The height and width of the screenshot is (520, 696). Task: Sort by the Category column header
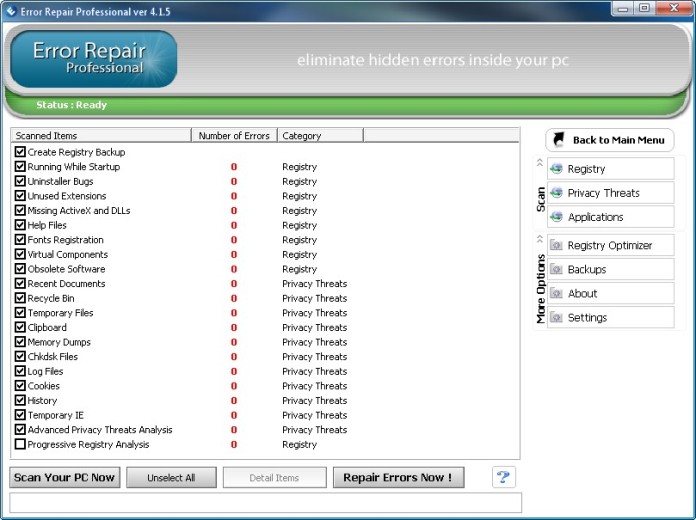pyautogui.click(x=319, y=135)
